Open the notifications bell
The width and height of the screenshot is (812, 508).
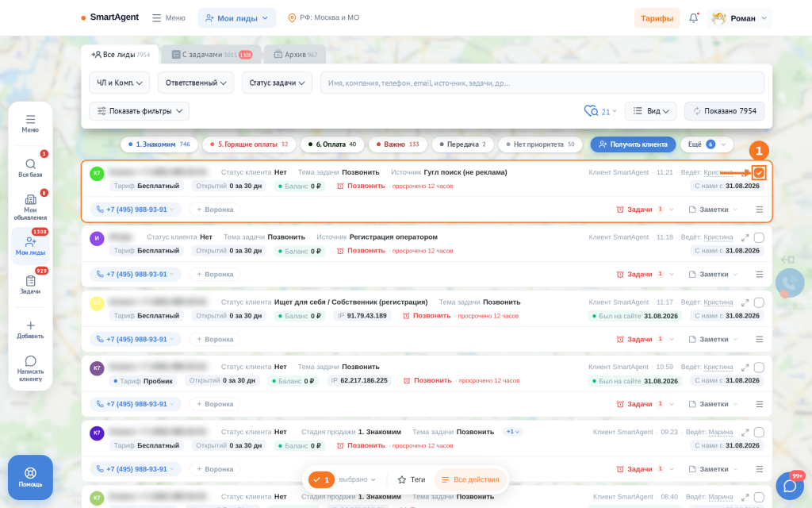coord(693,17)
